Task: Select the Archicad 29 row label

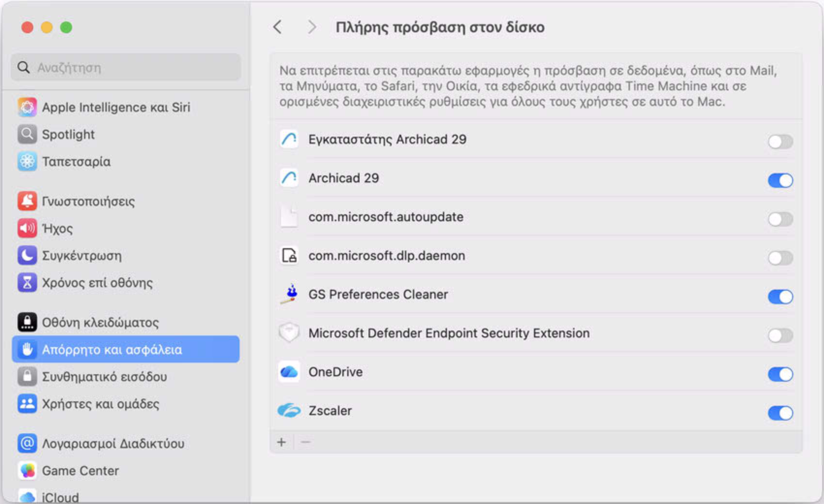Action: (344, 178)
